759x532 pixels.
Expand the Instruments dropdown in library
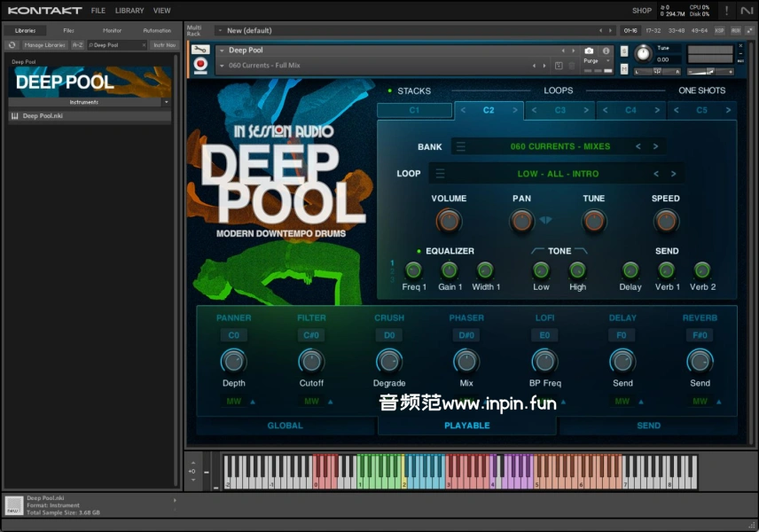click(166, 102)
